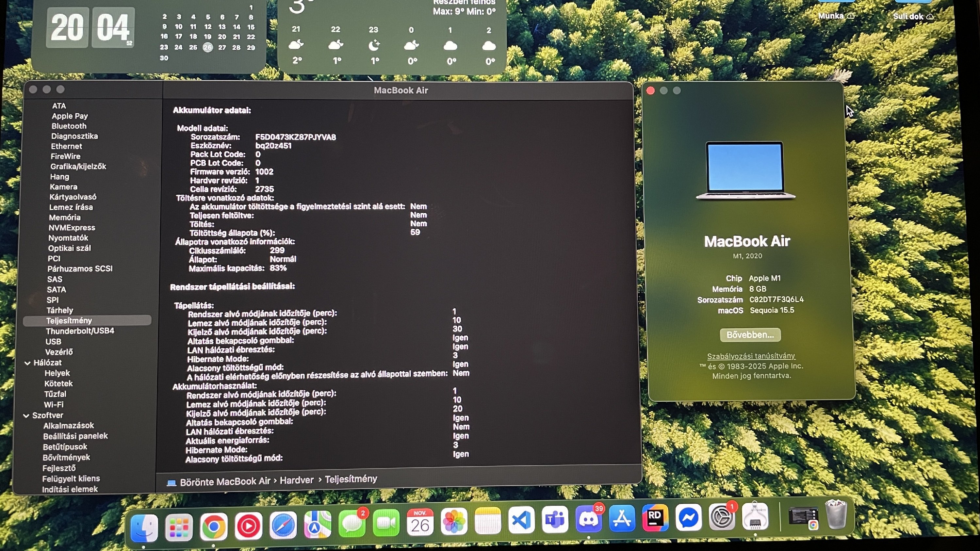The image size is (980, 551).
Task: Collapse the Hálózat section in the sidebar
Action: pyautogui.click(x=27, y=363)
